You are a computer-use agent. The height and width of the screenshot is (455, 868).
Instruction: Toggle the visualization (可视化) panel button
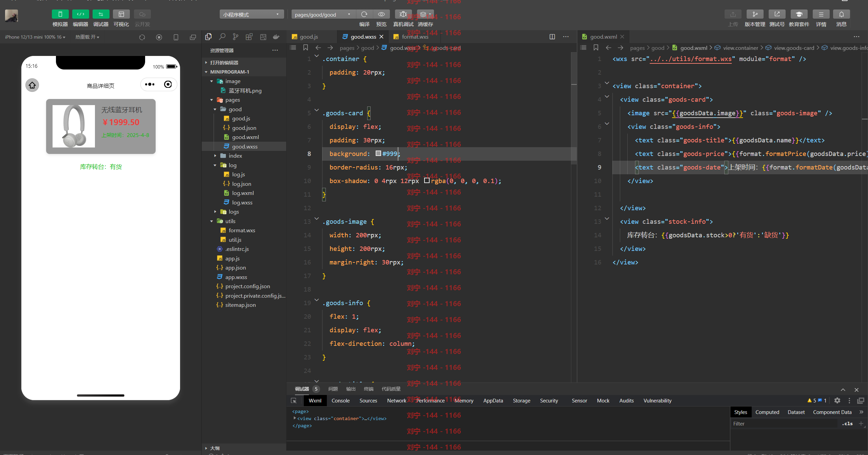coord(121,14)
